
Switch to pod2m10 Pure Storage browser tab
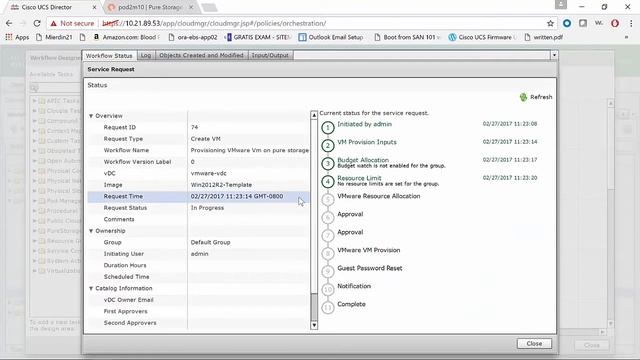pyautogui.click(x=150, y=7)
